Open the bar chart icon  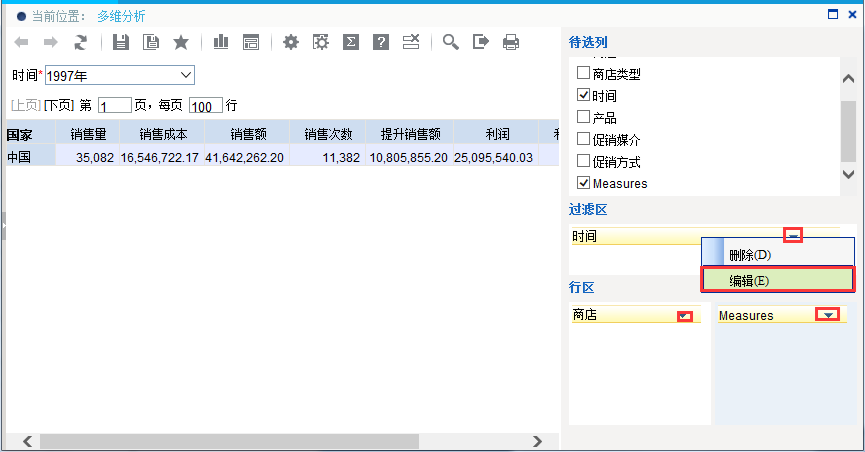pyautogui.click(x=221, y=42)
